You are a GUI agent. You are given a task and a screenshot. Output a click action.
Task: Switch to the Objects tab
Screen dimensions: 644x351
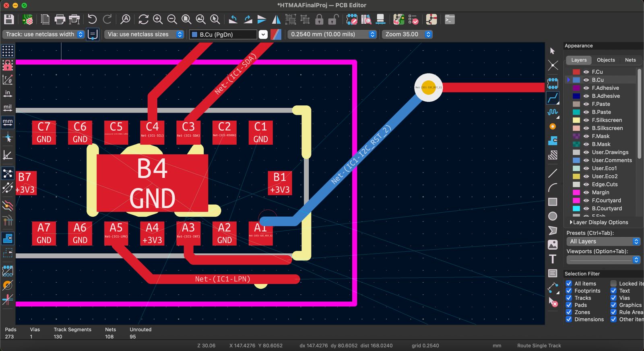606,60
